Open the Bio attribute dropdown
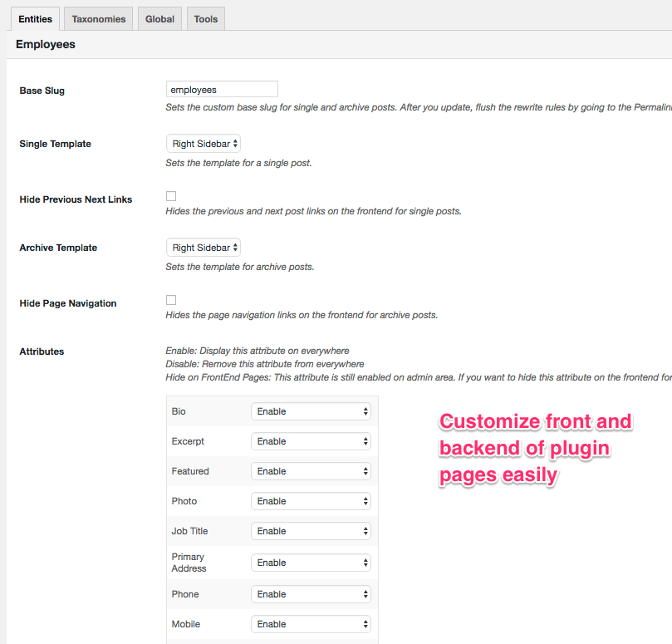This screenshot has height=644, width=672. (311, 411)
